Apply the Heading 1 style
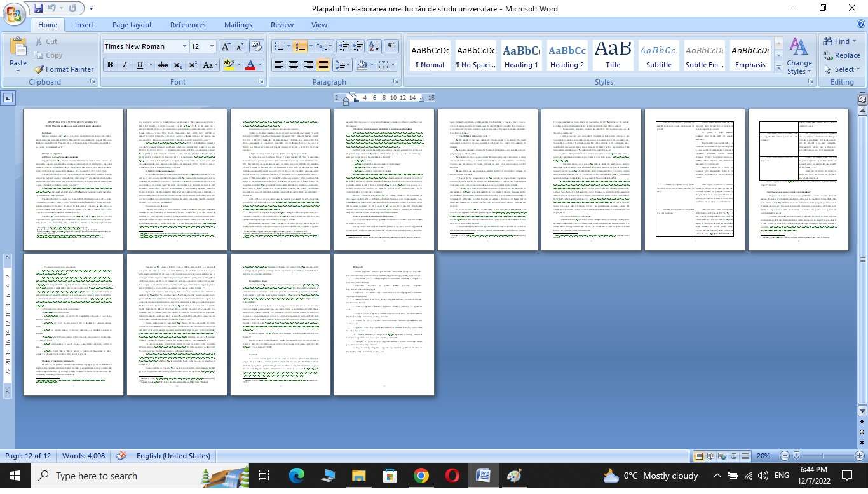Viewport: 868px width, 494px height. click(522, 56)
